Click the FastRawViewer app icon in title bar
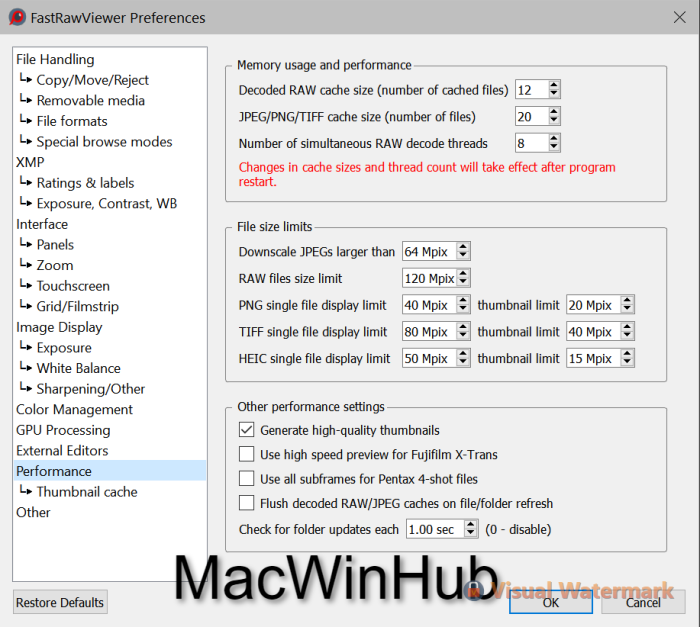Screen dimensions: 700x627 (x=17, y=17)
